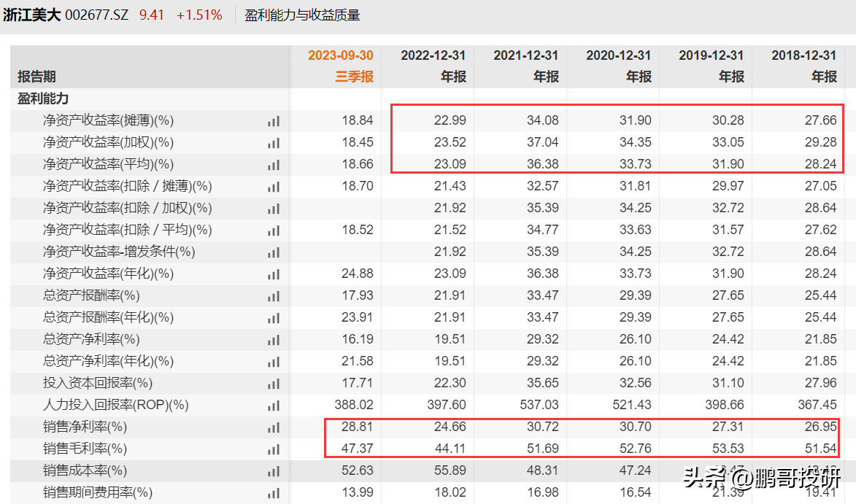
Task: Click the 2018 投入资本回报率 value 27.96
Action: point(820,383)
